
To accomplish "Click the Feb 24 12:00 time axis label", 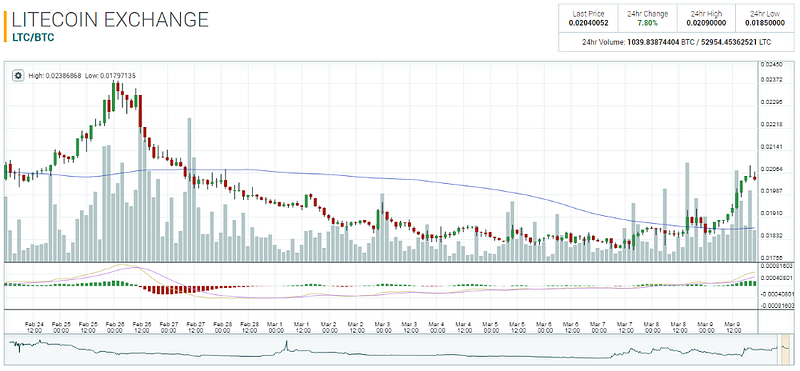I will click(34, 327).
